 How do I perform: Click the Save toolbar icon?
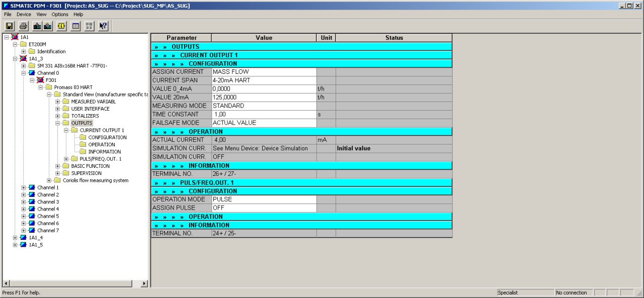coord(10,26)
